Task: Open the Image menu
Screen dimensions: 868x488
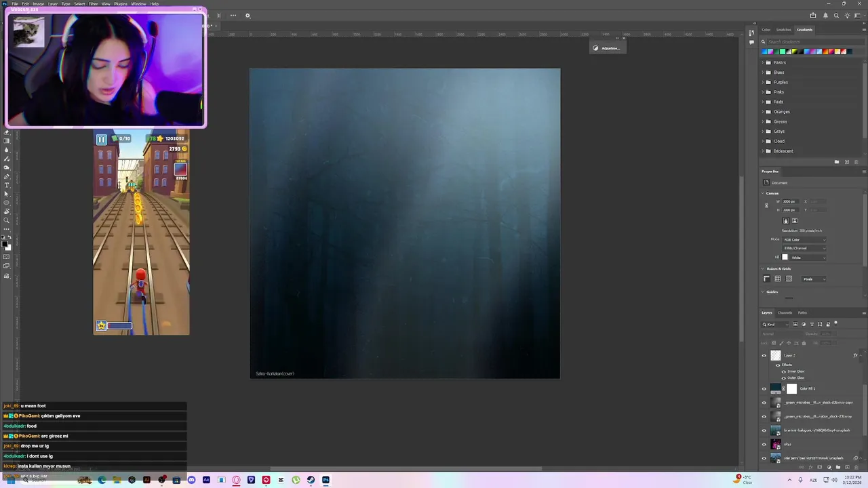Action: (39, 4)
